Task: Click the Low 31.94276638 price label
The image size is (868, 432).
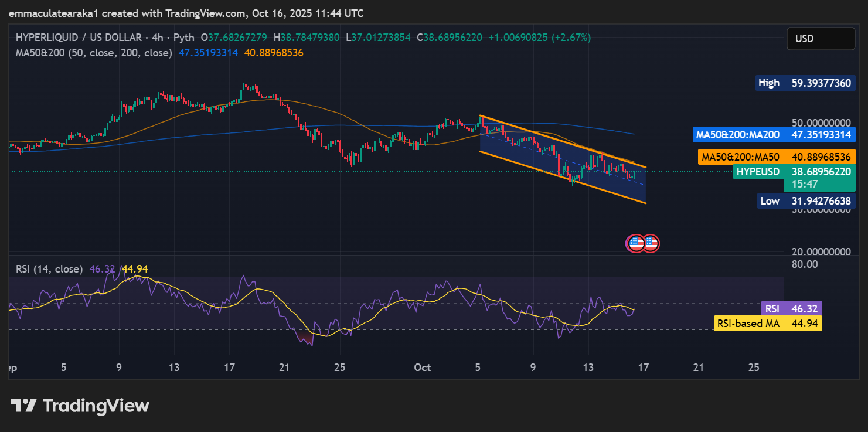Action: point(806,201)
